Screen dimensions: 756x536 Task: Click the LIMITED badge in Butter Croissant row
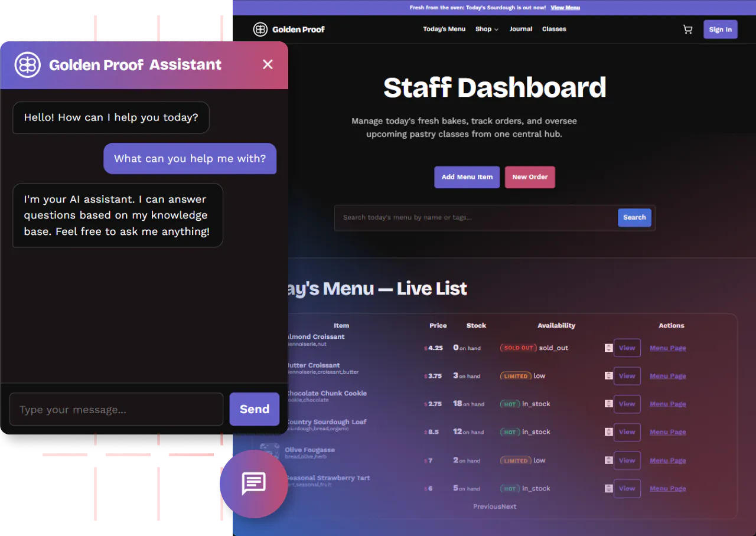516,376
